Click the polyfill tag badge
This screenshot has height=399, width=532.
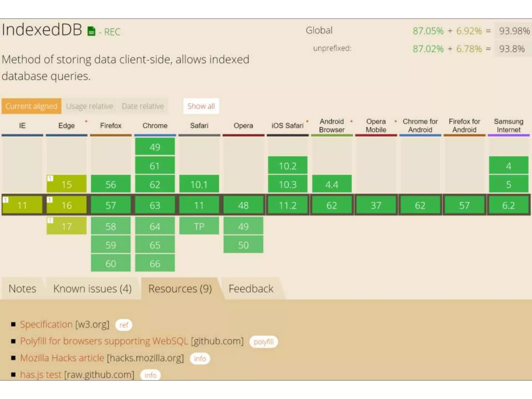(x=264, y=342)
